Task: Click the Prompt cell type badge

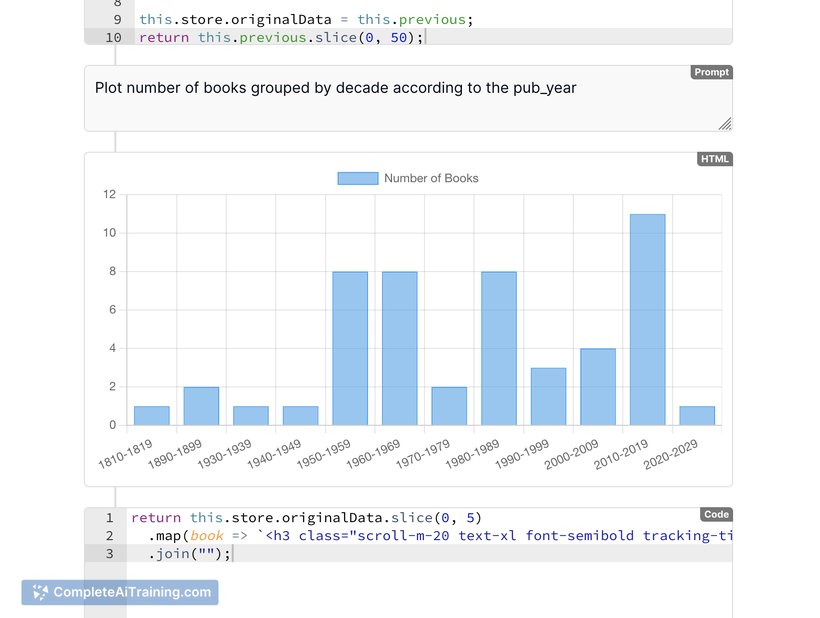Action: coord(711,72)
